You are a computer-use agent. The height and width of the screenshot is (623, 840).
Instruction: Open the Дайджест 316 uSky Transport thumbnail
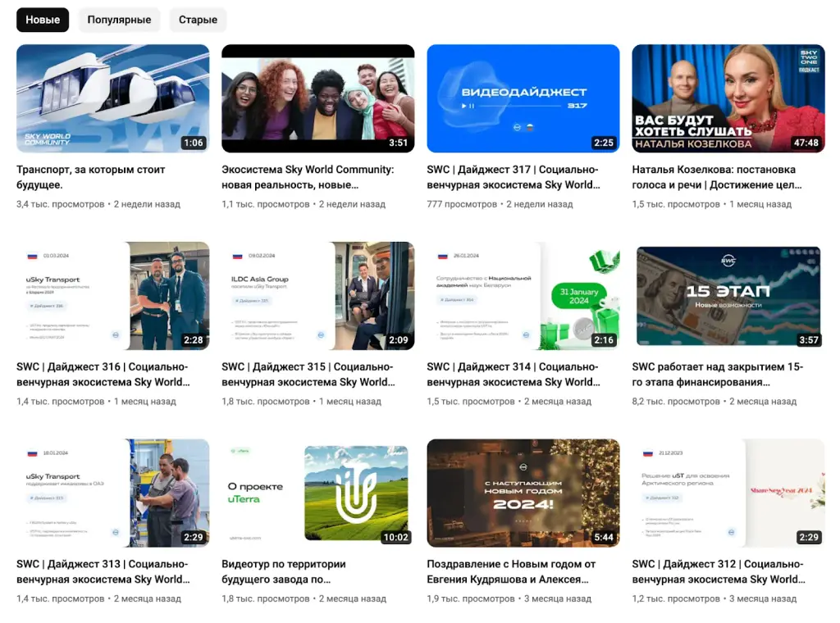(x=113, y=296)
